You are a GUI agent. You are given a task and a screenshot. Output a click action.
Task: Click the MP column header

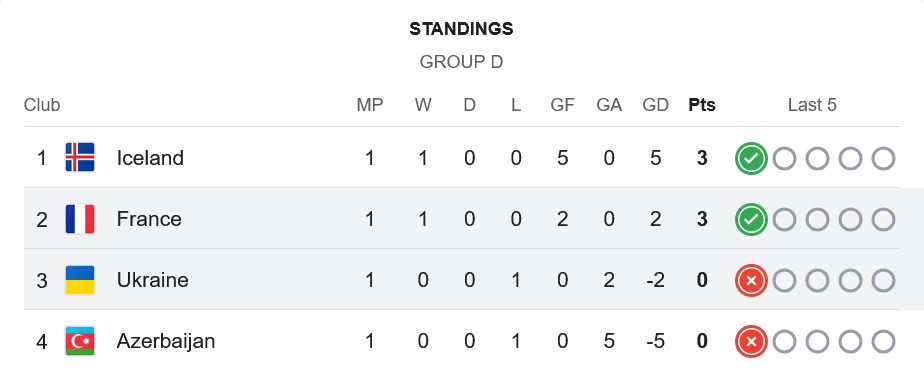click(x=369, y=105)
